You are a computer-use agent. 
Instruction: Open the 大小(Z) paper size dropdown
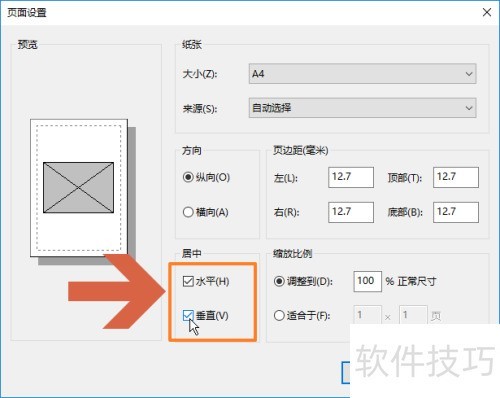(362, 74)
